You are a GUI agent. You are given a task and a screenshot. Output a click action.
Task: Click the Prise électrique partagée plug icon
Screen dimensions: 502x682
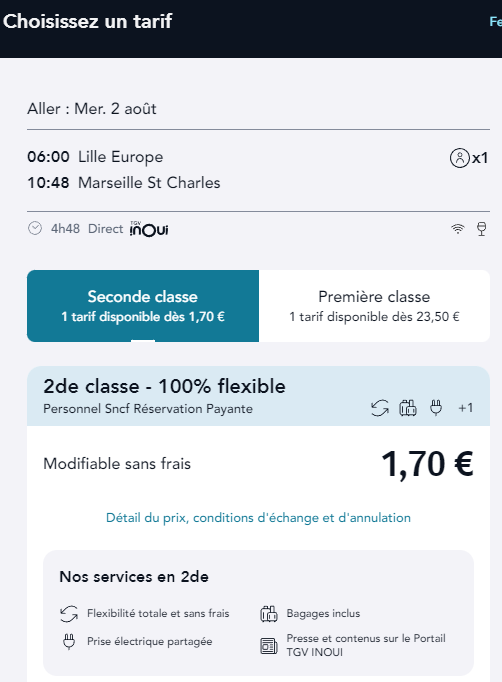point(69,642)
